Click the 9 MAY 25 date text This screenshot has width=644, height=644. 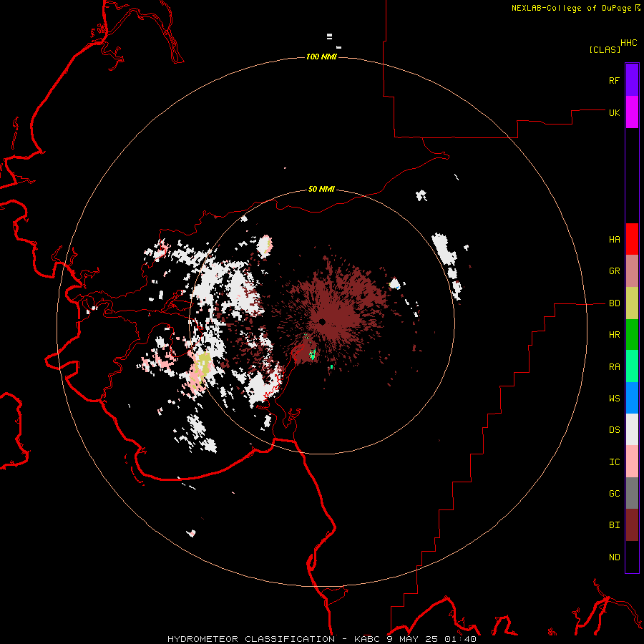(x=412, y=639)
